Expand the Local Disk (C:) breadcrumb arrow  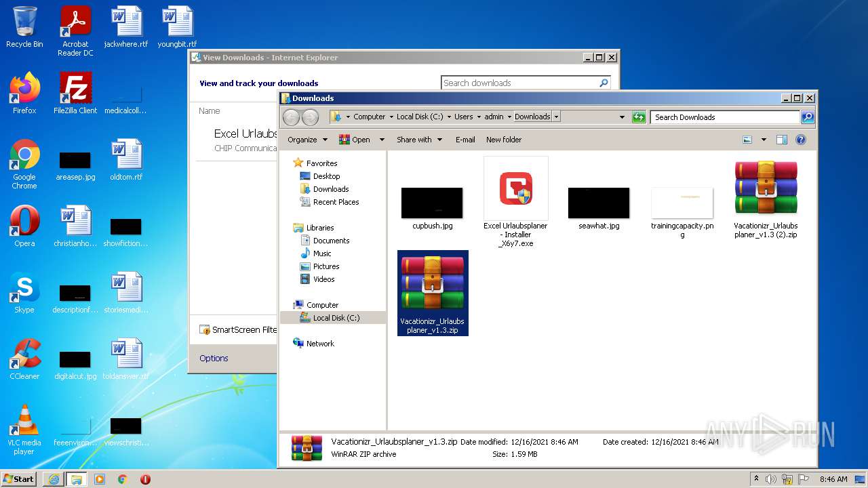coord(448,117)
